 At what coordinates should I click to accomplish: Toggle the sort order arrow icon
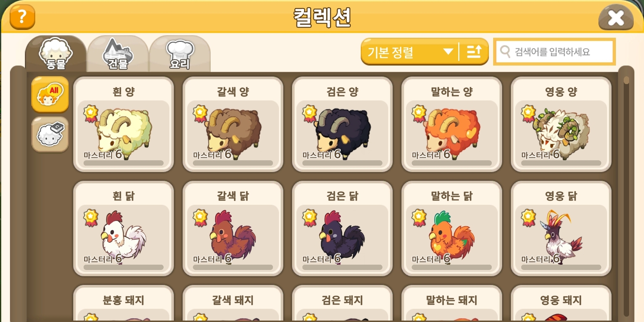474,52
